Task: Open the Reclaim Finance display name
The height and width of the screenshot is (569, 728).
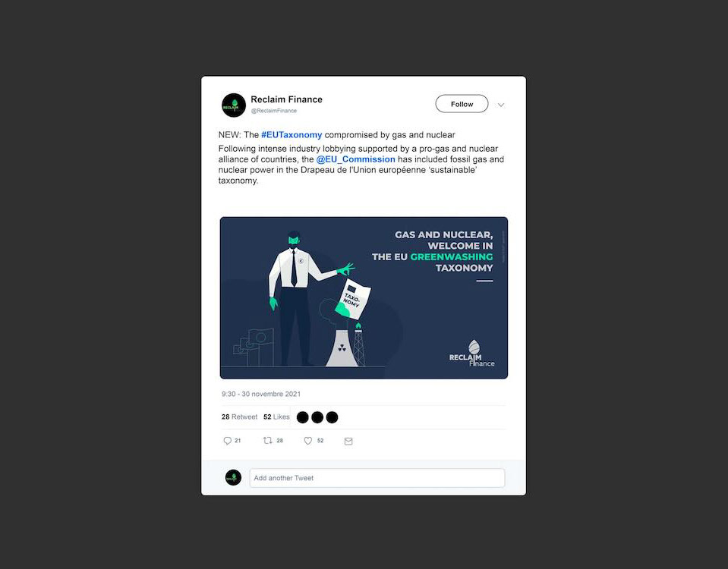Action: point(286,99)
